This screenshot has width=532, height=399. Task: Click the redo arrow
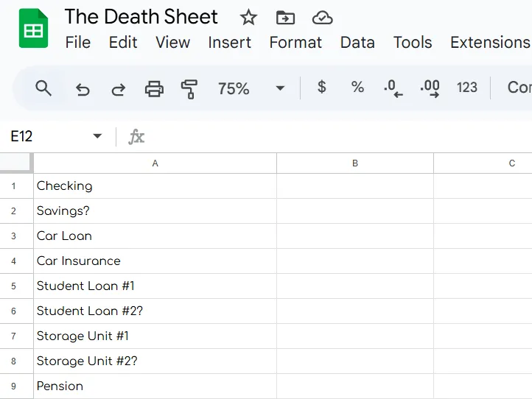click(118, 89)
